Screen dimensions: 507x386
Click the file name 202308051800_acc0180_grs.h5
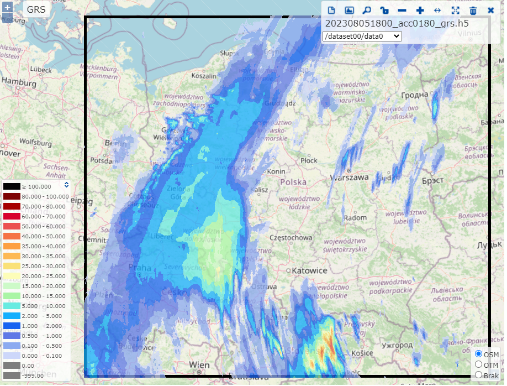coord(397,24)
